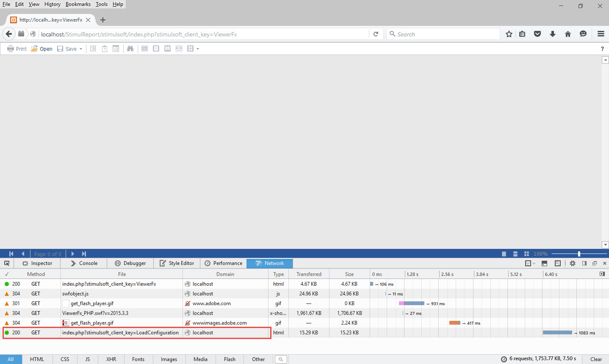Screen dimensions: 609x364
Task: Open the Hello smiley chat icon
Action: [x=583, y=34]
